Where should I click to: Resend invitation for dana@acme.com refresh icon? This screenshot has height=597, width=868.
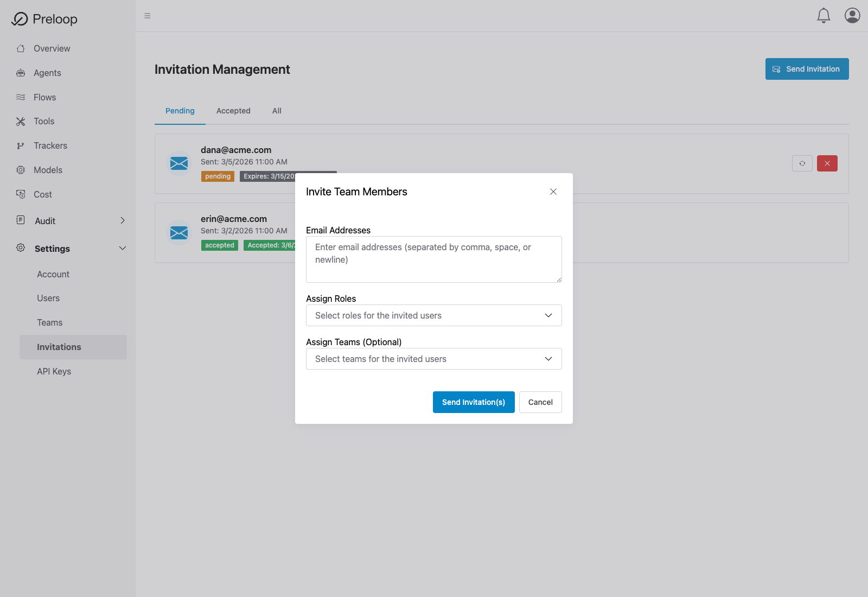802,163
